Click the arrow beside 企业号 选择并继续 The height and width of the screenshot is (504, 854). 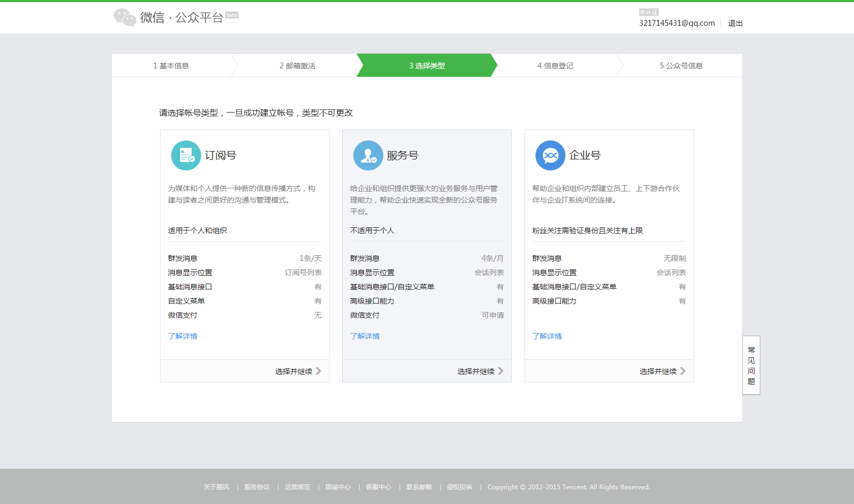click(683, 371)
